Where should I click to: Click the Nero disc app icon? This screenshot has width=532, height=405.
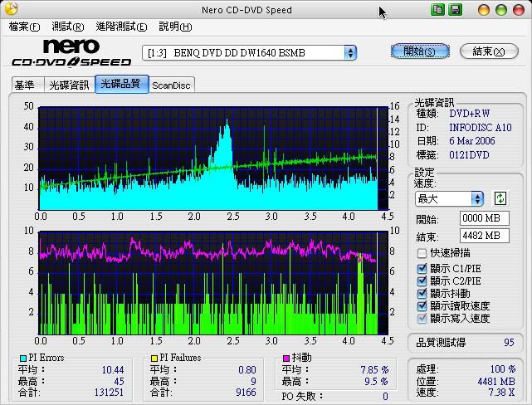coord(11,9)
